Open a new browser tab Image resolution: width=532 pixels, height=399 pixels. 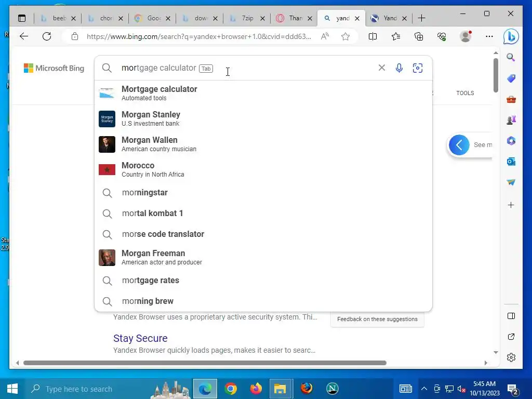tap(421, 18)
